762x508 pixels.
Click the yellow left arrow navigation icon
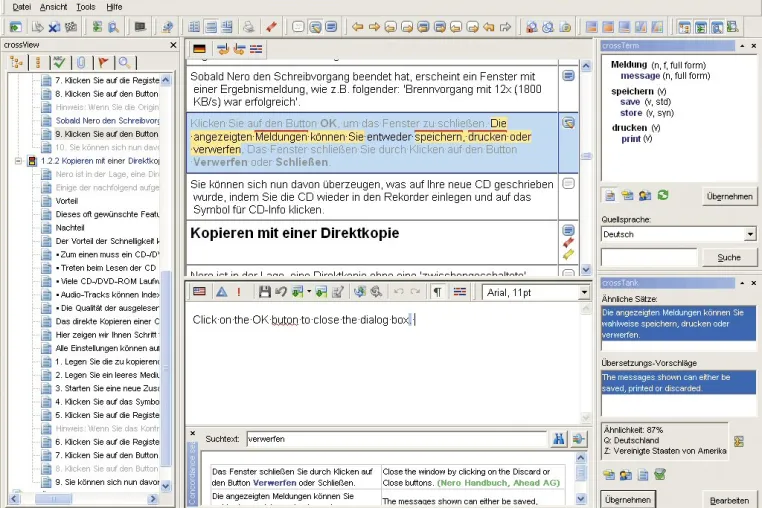coord(358,27)
